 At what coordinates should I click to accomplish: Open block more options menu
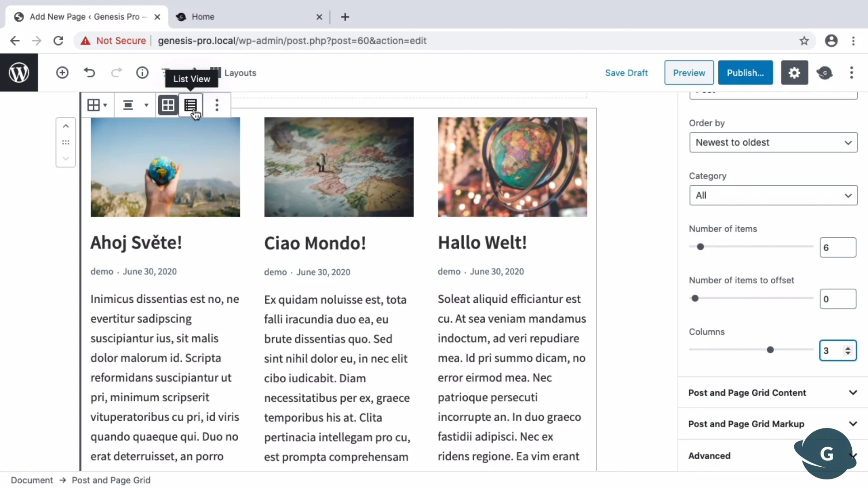click(x=217, y=105)
